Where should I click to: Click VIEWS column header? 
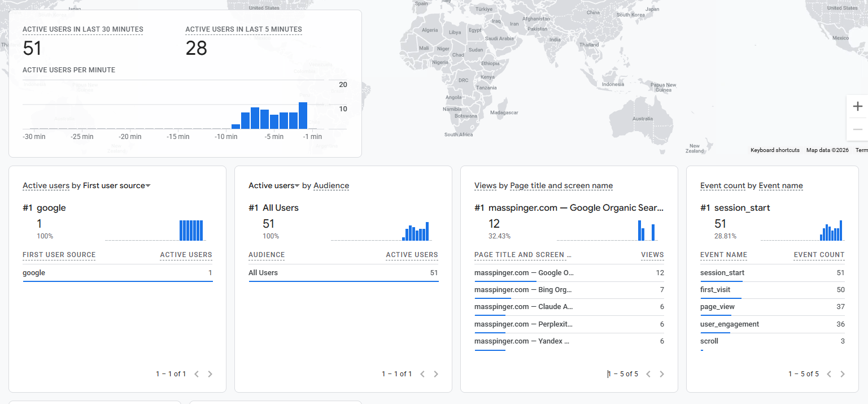click(652, 255)
